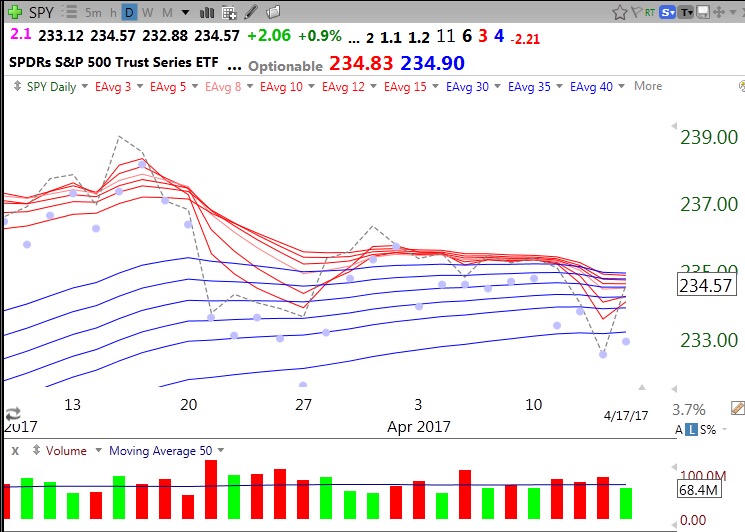This screenshot has height=532, width=745.
Task: Click the EAvg 30 indicator label
Action: 467,87
